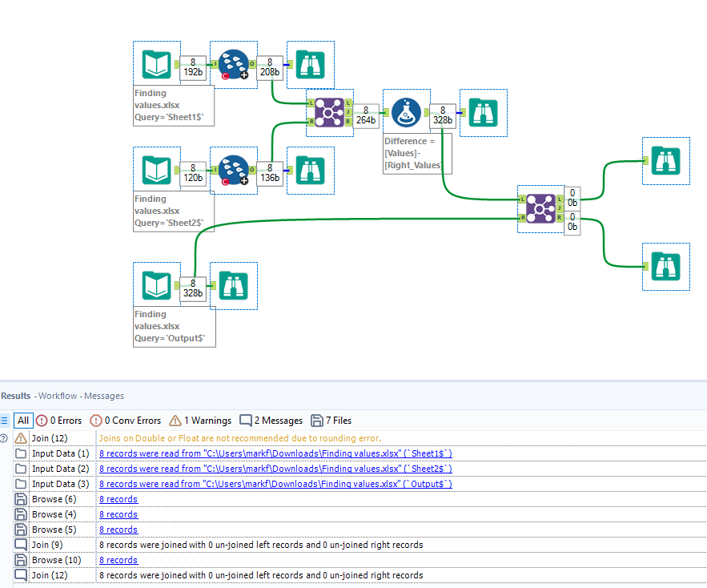Click the Join (12) warning row label
Screen dimensions: 707x588
click(50, 438)
